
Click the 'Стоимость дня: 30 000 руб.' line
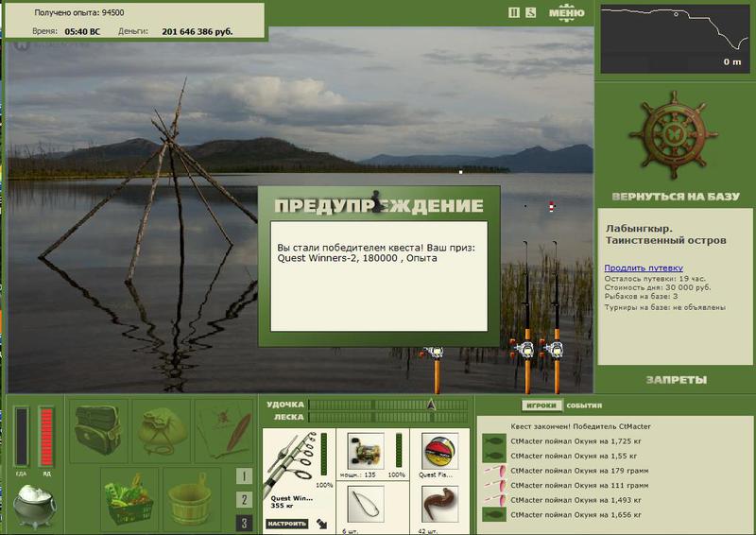click(x=657, y=287)
